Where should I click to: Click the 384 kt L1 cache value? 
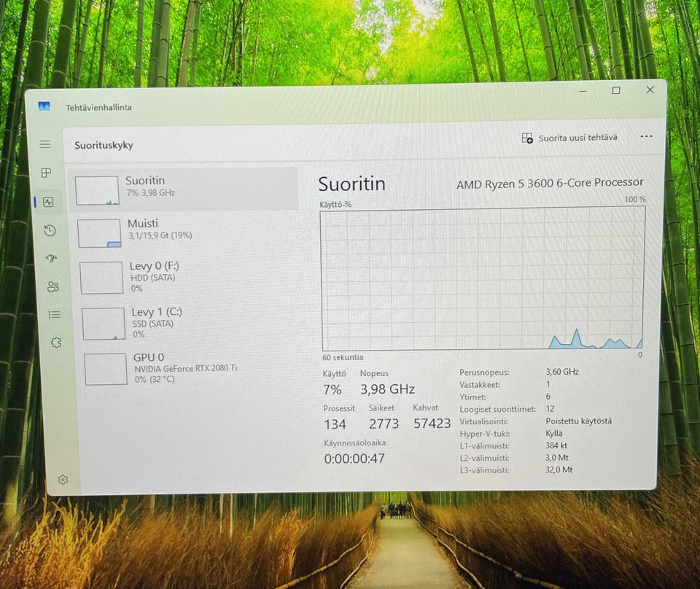[x=556, y=445]
